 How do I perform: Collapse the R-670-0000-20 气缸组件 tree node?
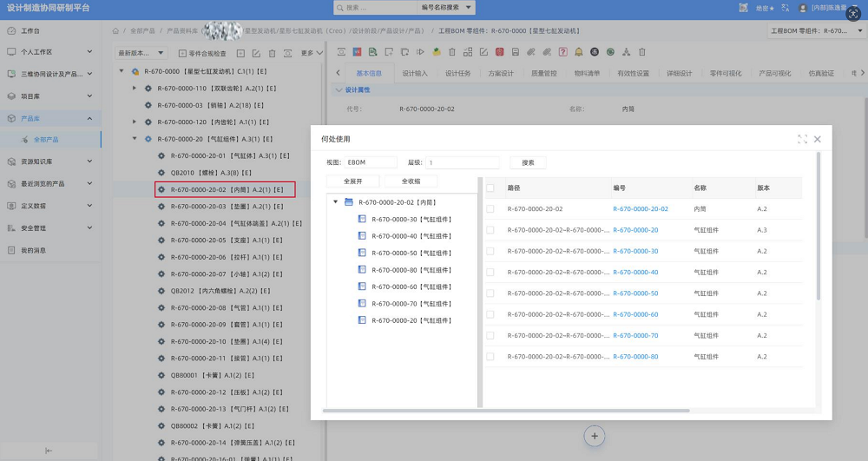[x=135, y=139]
